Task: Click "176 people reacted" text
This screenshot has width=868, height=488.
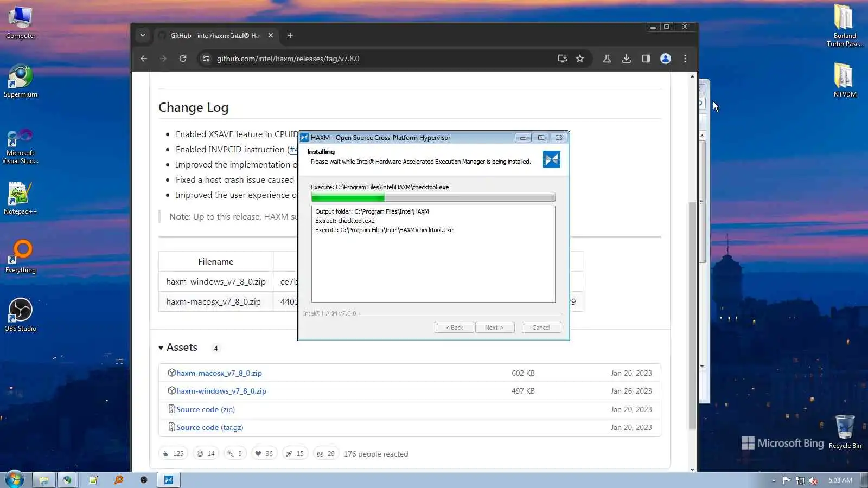Action: pos(376,454)
